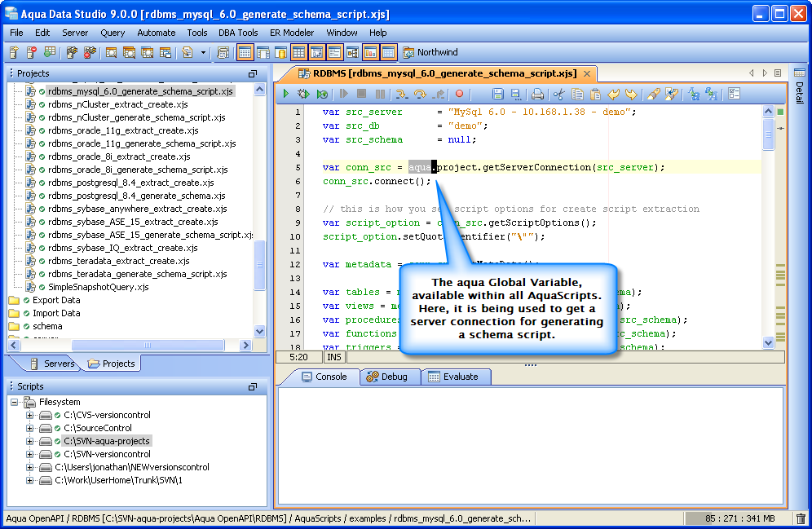812x529 pixels.
Task: Click the trash garbage collect icon in status bar
Action: (801, 518)
